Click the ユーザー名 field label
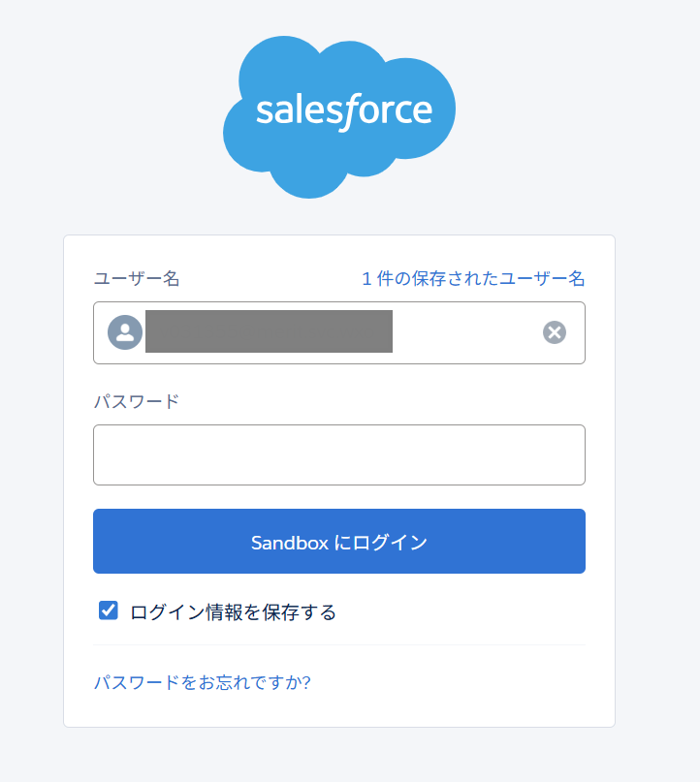Viewport: 700px width, 782px height. click(137, 278)
